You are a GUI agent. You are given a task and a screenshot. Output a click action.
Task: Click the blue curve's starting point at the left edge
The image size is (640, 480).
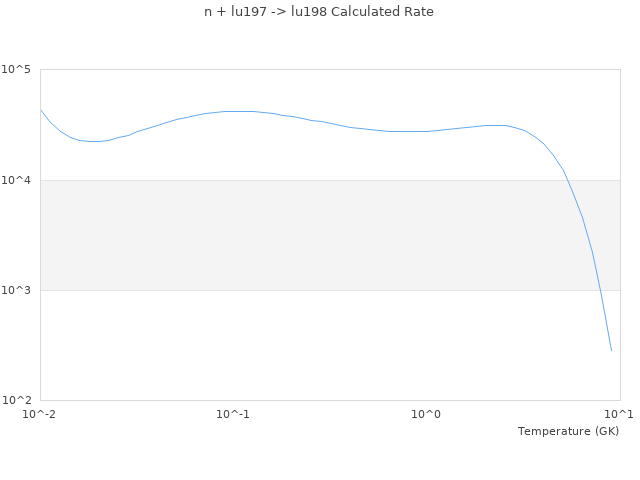point(41,110)
